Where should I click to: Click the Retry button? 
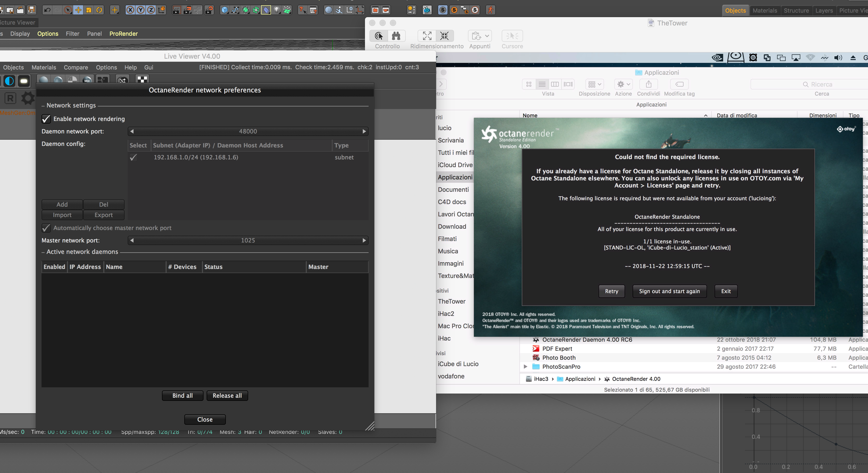(x=612, y=291)
